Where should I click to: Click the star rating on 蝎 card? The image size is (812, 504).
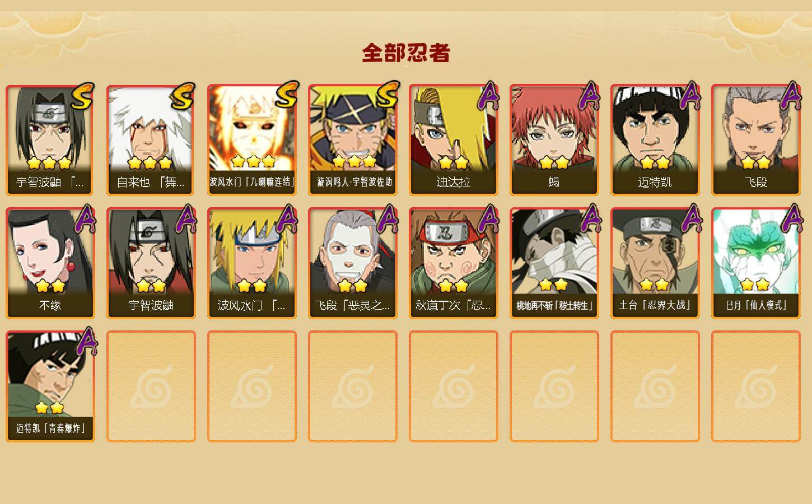(x=554, y=162)
